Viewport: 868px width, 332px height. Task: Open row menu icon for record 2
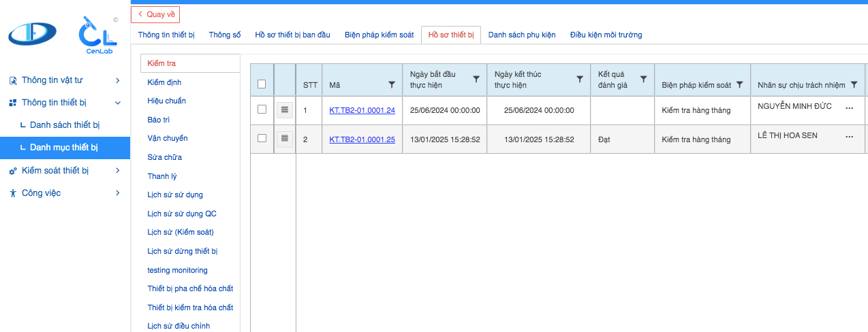coord(285,139)
